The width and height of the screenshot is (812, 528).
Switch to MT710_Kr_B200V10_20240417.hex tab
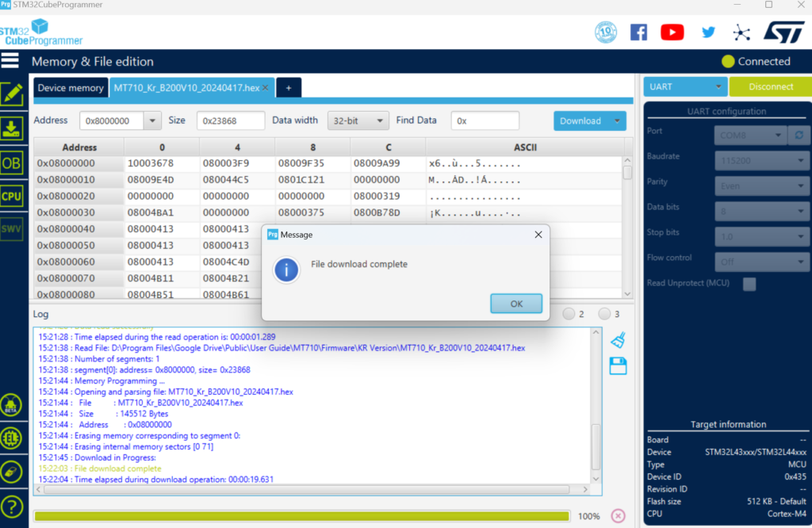186,87
